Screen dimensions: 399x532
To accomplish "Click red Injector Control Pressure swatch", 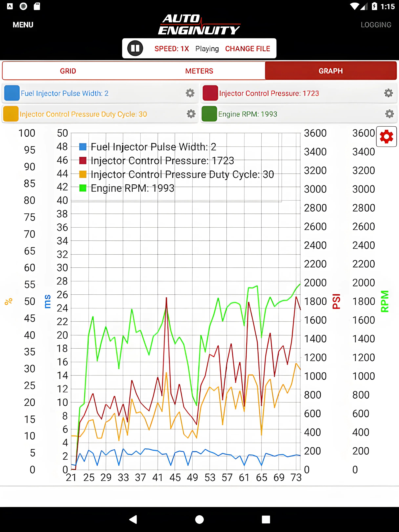I will 210,93.
